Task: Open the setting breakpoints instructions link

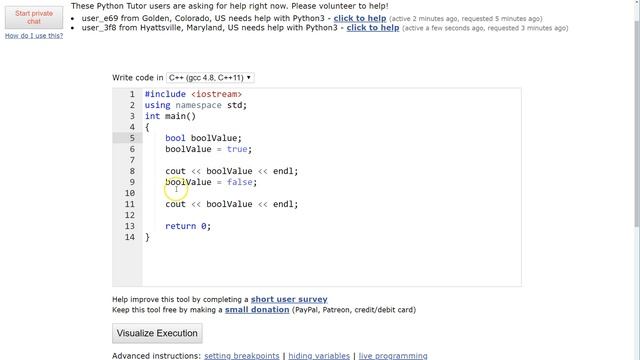Action: (x=242, y=356)
